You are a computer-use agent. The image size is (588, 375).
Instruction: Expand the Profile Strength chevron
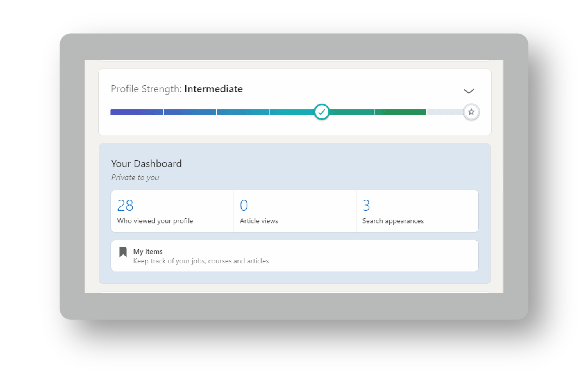point(469,91)
